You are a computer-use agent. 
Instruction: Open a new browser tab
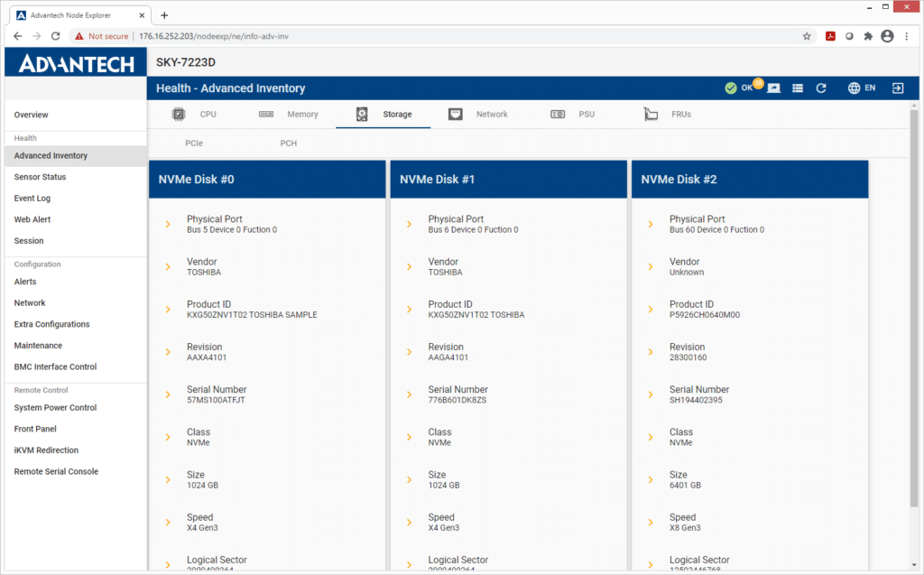point(164,15)
